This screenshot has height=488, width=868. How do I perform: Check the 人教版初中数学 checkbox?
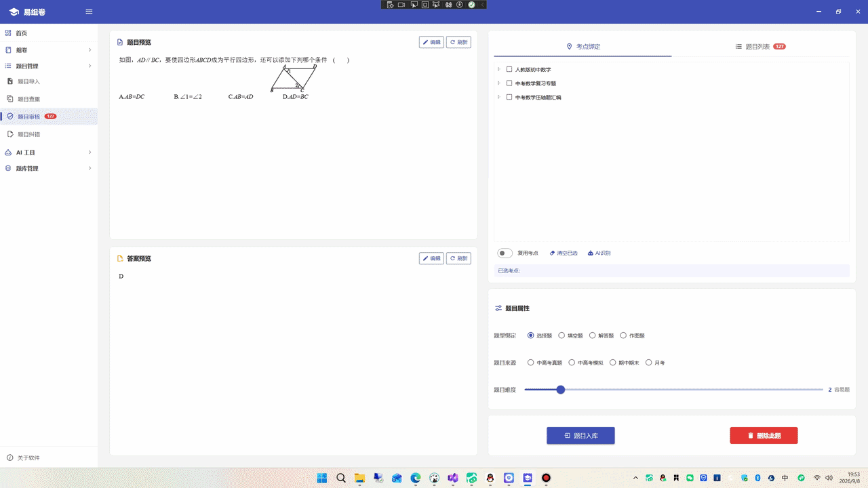509,69
